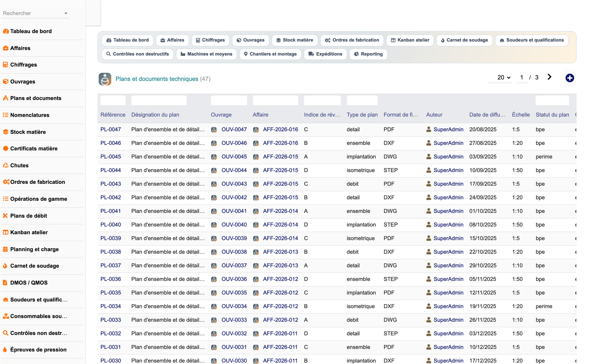
Task: Click the Affaires briefcase sidebar icon
Action: [6, 48]
